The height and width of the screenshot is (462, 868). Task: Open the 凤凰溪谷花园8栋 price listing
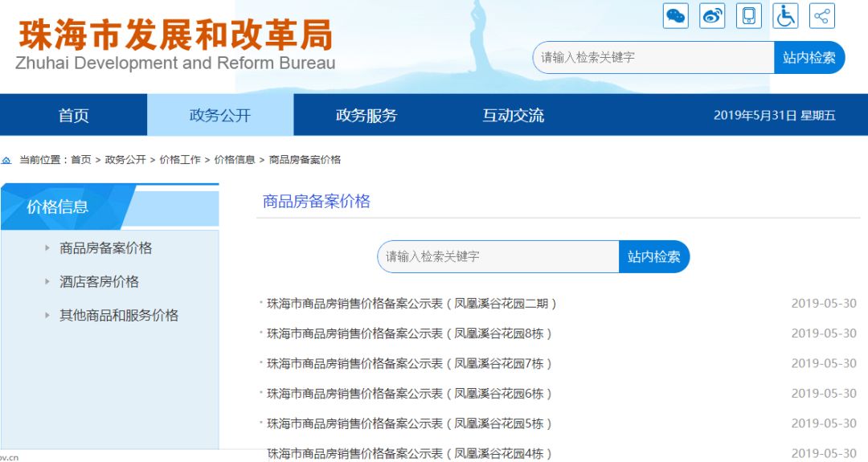(409, 333)
